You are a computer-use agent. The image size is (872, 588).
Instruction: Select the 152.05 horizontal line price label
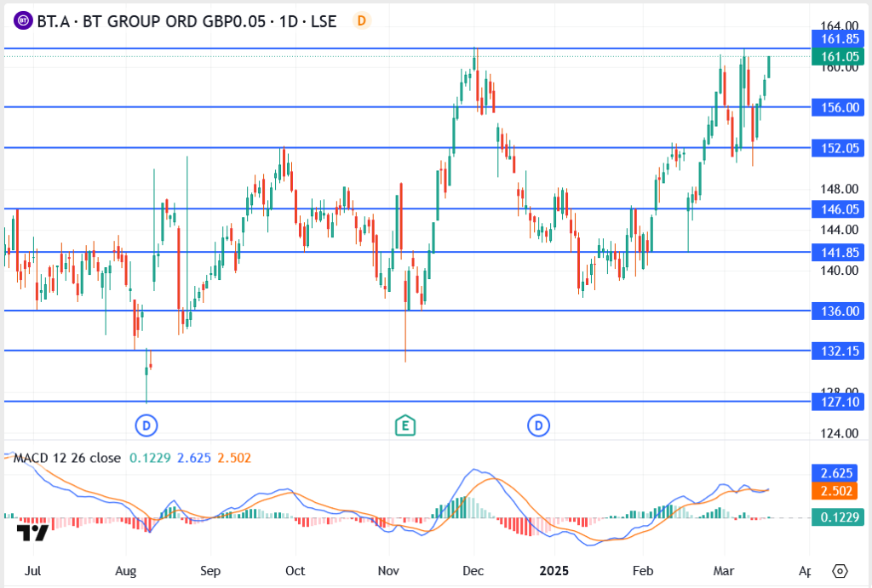tap(839, 148)
